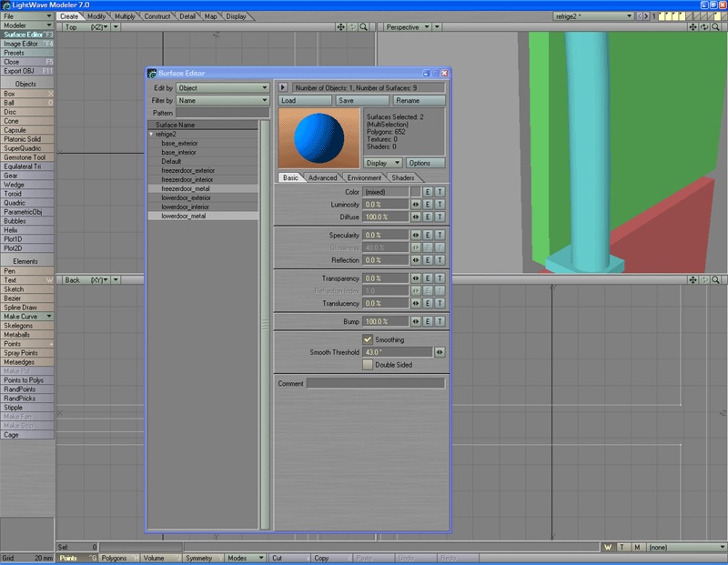Open the Edit by Object dropdown
The width and height of the screenshot is (728, 565).
pos(223,87)
